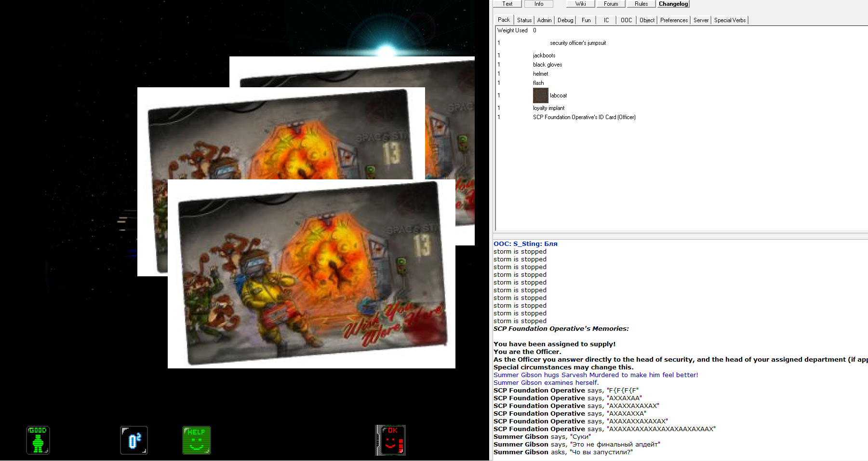The width and height of the screenshot is (868, 461).
Task: Switch to the Debug tab
Action: [565, 20]
